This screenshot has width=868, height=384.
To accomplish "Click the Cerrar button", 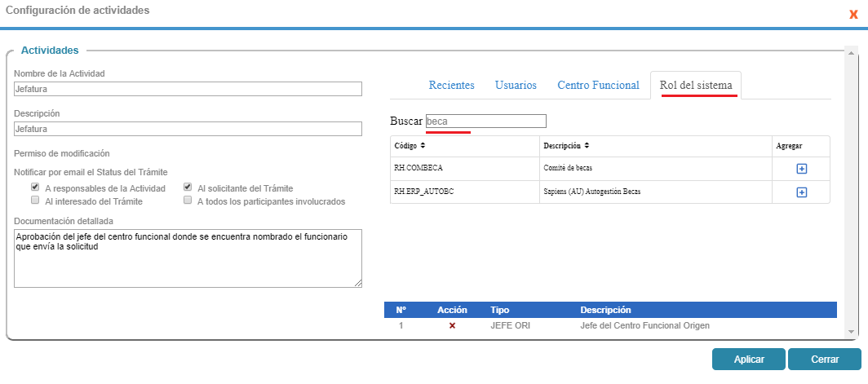I will 825,359.
